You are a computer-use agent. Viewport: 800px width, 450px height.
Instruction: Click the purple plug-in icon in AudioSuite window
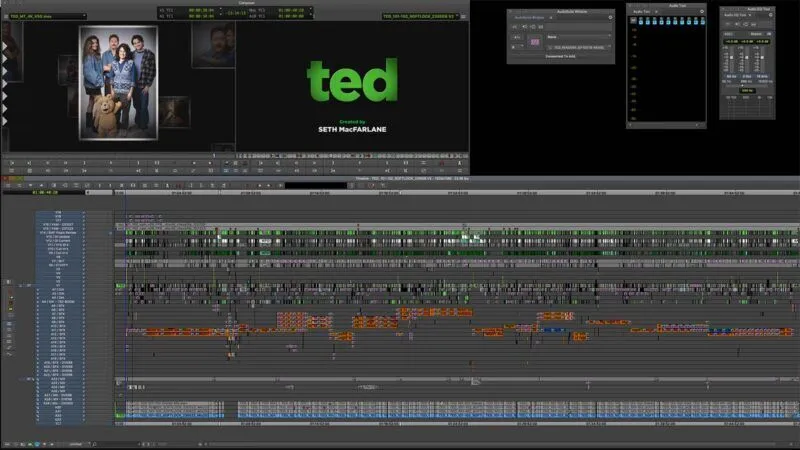pyautogui.click(x=535, y=42)
